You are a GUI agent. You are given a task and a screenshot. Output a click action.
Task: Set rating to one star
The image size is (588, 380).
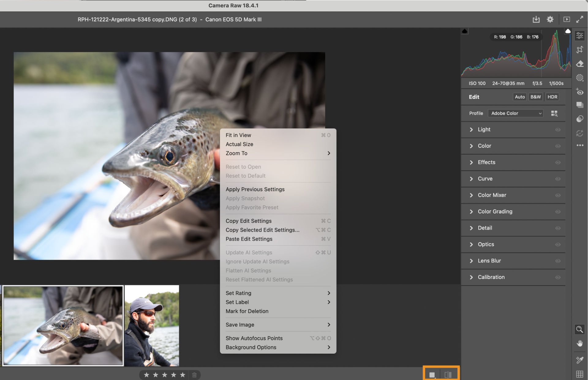tap(146, 375)
